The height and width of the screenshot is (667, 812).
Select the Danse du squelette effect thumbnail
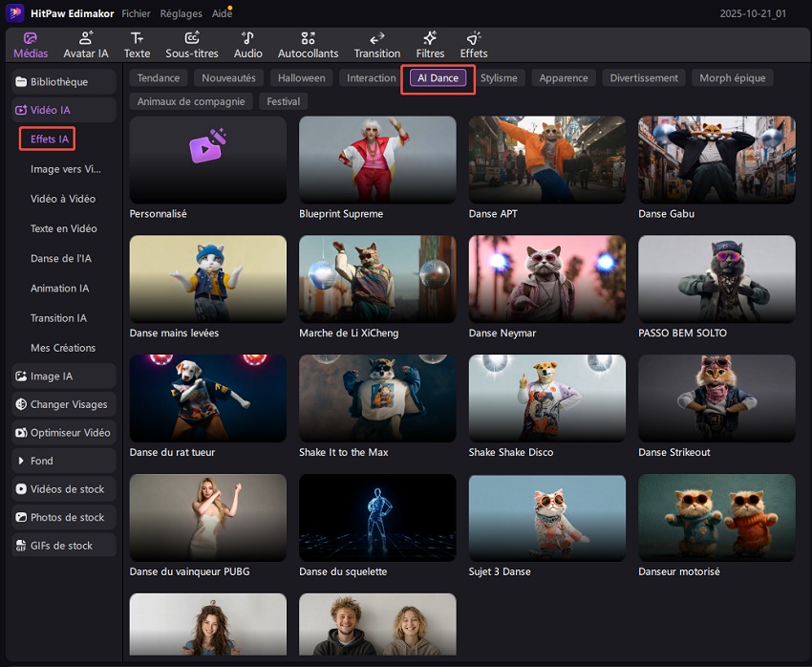[377, 515]
